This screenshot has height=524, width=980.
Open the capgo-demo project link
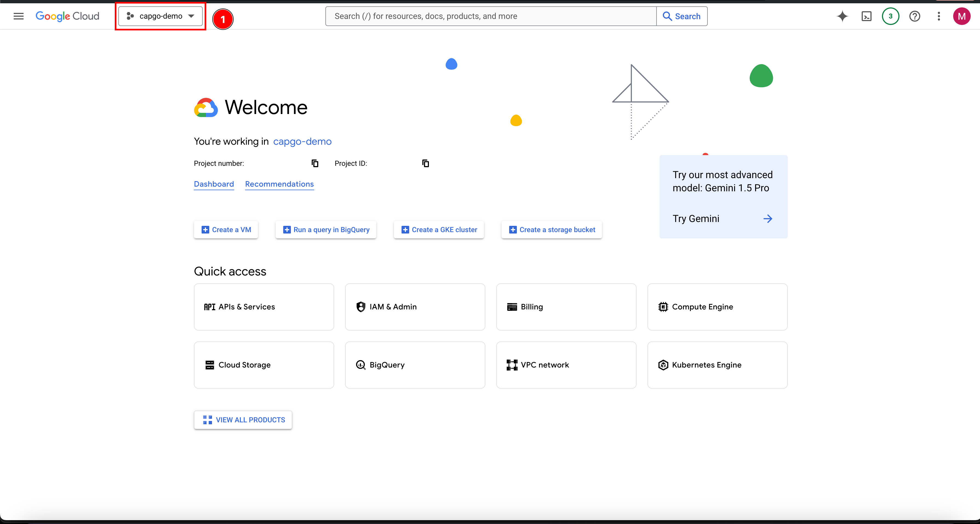click(x=302, y=141)
